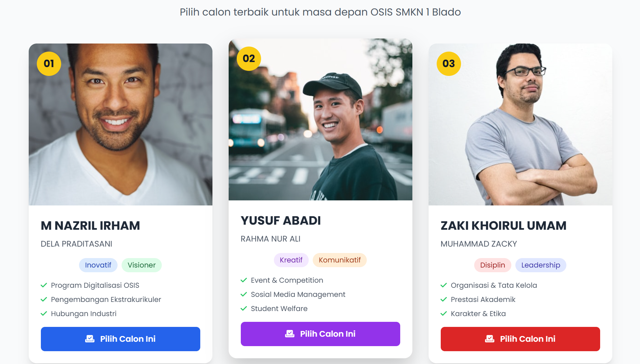Screen dimensions: 640x364
Task: Click ballot icon on blue Pilih Calon button
Action: pos(90,339)
